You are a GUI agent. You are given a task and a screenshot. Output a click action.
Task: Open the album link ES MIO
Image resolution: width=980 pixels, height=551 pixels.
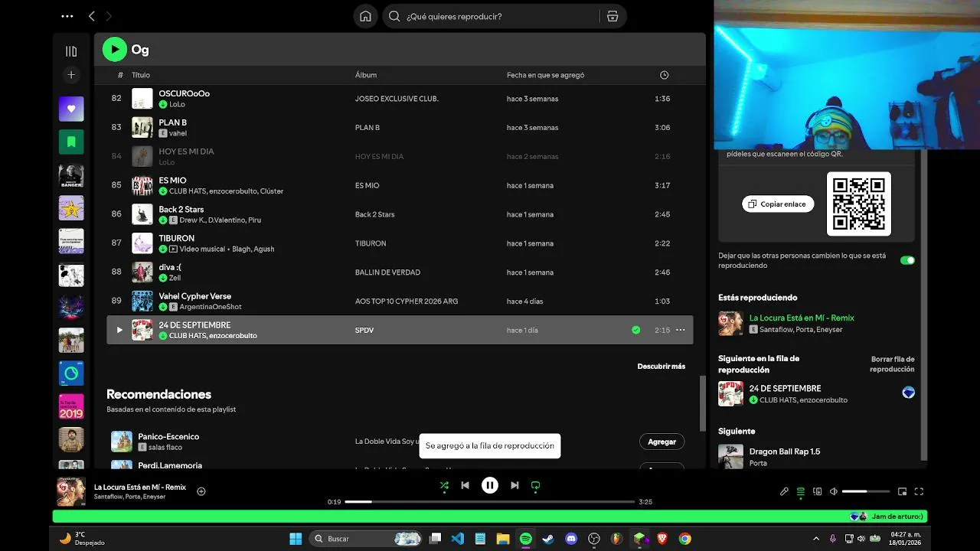[367, 185]
